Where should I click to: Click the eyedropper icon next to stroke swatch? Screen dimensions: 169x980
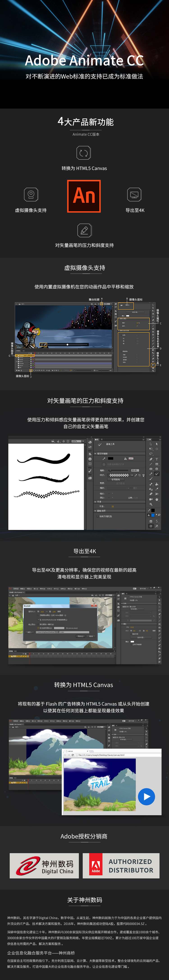pos(104,458)
